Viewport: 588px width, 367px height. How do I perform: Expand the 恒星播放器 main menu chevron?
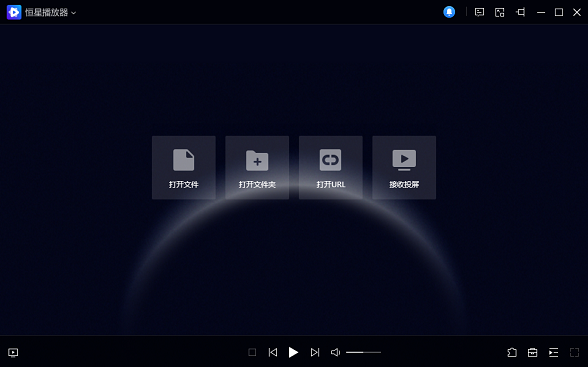(x=74, y=13)
